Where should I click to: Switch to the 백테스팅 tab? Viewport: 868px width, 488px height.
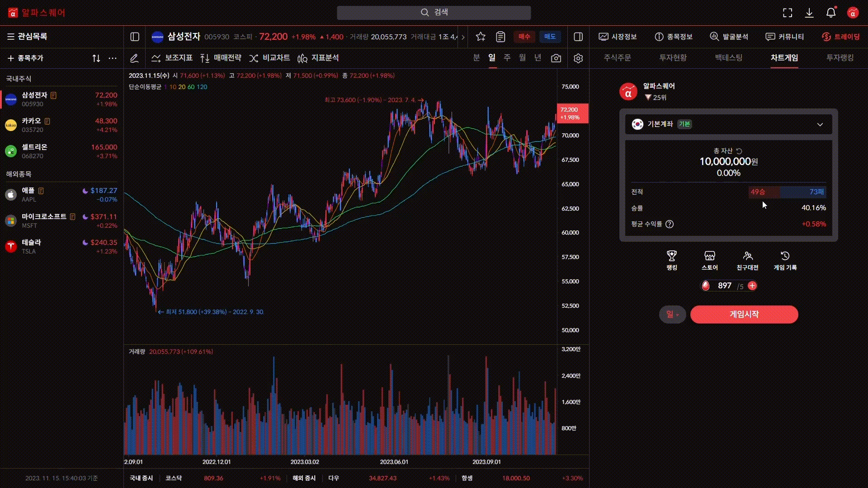tap(728, 58)
